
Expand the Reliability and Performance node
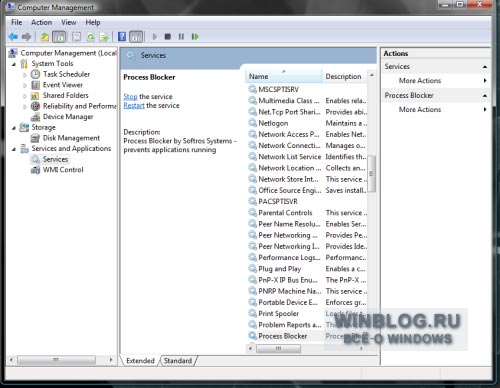point(25,107)
